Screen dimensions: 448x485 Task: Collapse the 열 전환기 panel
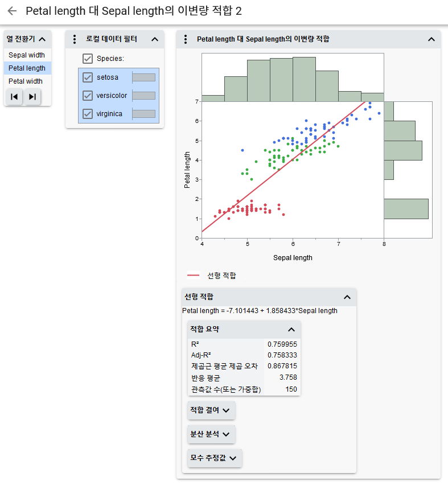(42, 39)
